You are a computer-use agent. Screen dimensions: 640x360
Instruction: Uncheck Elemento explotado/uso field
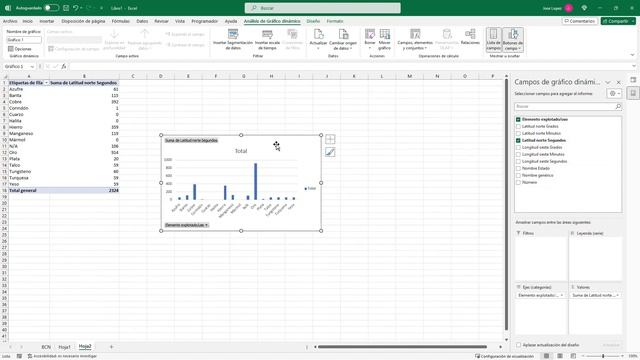click(x=518, y=119)
